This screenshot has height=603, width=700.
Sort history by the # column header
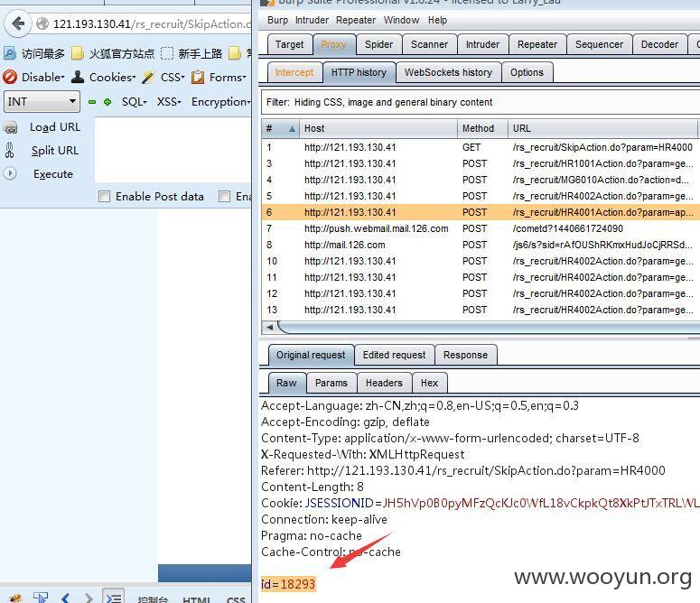tap(280, 128)
